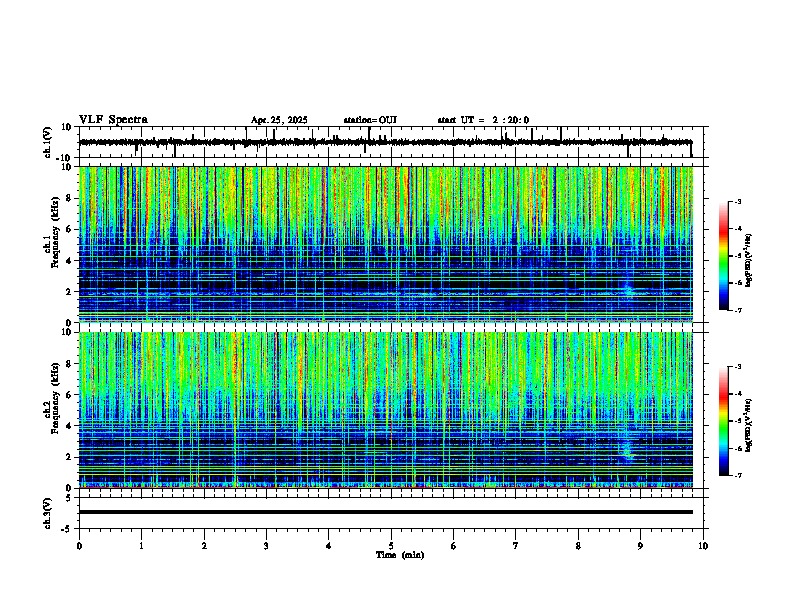Click the "-4" label on ch.2 colorbar
This screenshot has width=792, height=612.
pos(737,393)
